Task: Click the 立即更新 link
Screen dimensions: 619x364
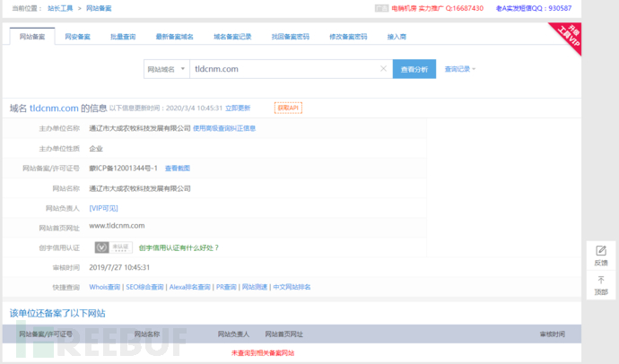Action: coord(238,108)
